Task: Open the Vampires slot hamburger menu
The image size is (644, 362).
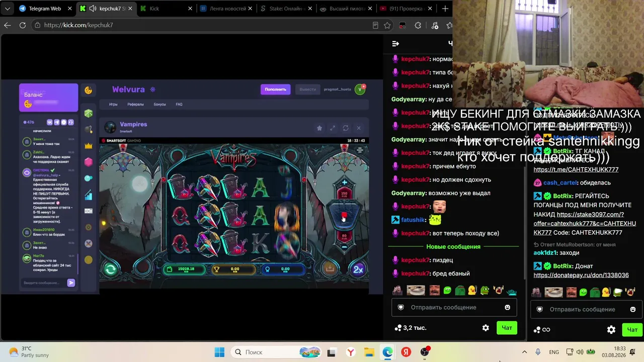Action: coord(360,150)
